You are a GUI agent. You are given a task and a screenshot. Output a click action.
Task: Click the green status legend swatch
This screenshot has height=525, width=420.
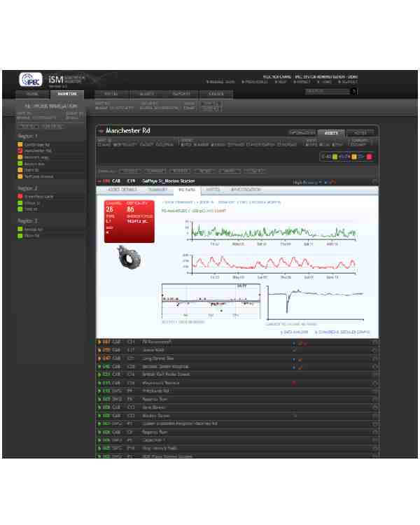pyautogui.click(x=335, y=157)
